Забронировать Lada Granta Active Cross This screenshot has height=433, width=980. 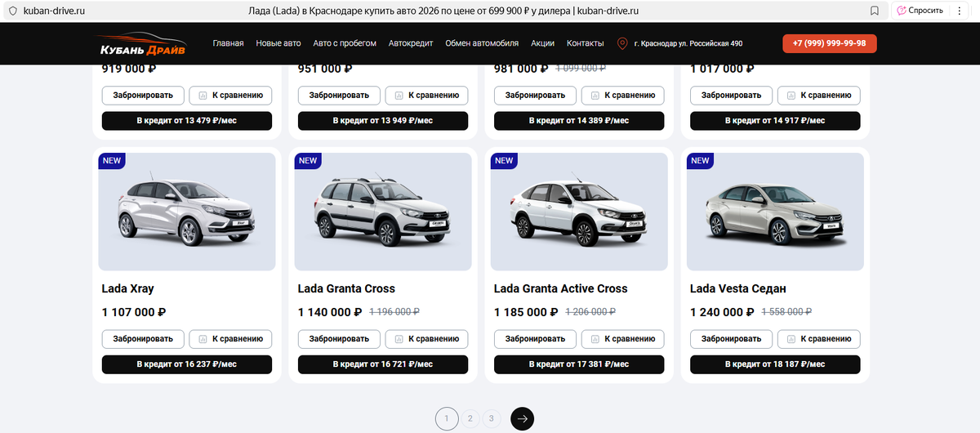[535, 338]
